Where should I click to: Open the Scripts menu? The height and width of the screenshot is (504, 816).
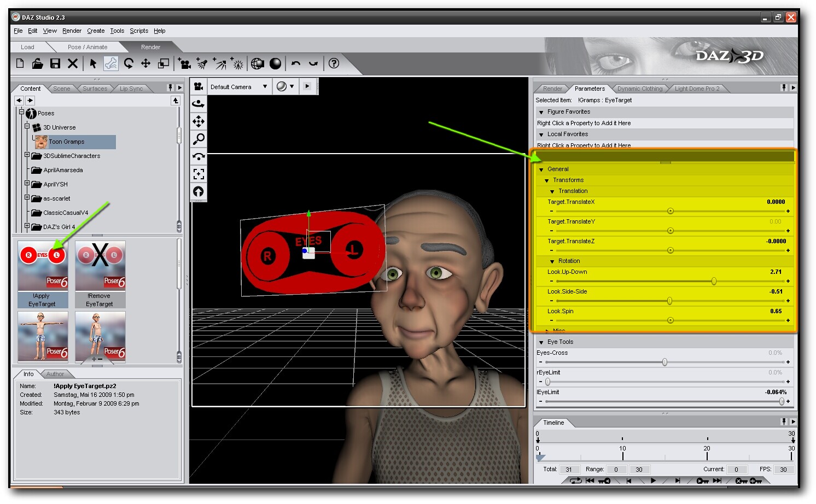tap(139, 31)
